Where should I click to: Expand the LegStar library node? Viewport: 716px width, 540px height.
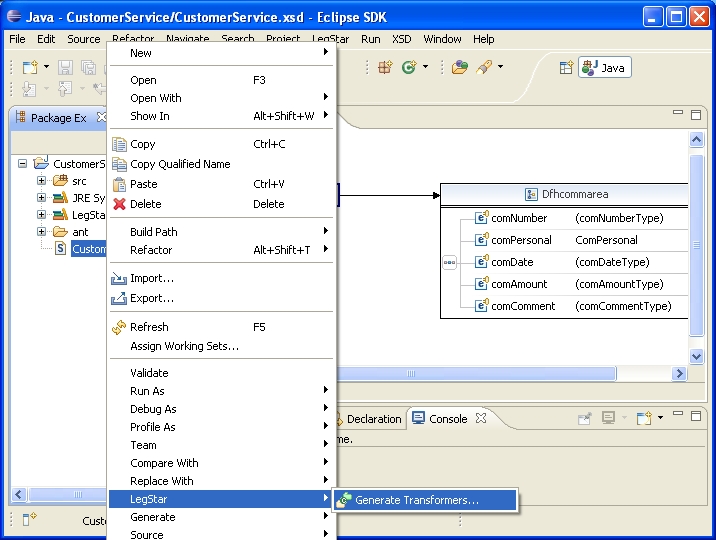(x=42, y=215)
